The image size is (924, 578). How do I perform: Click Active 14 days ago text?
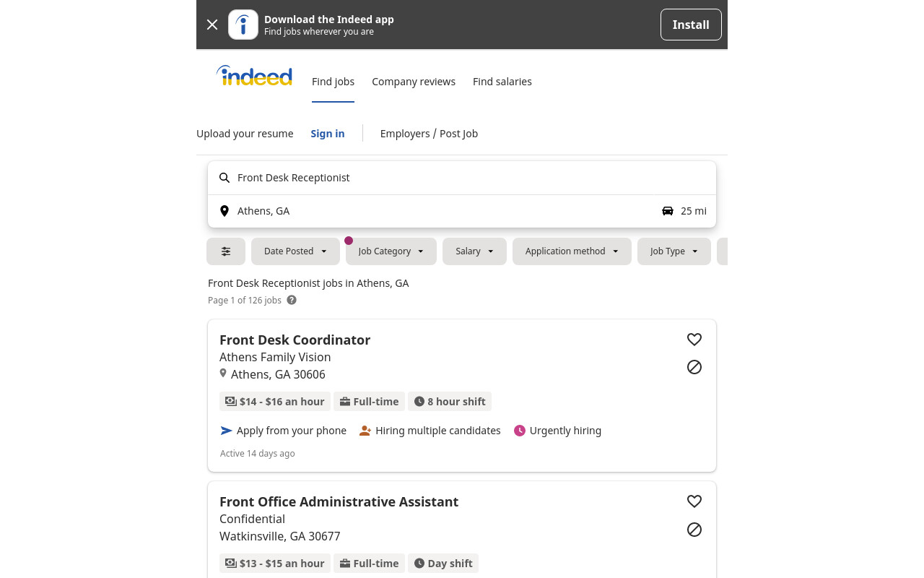[x=258, y=454]
